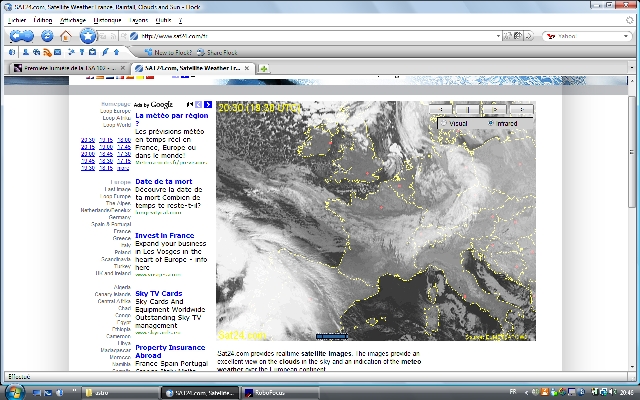Open the browser home page icon
The height and width of the screenshot is (400, 640).
click(66, 36)
